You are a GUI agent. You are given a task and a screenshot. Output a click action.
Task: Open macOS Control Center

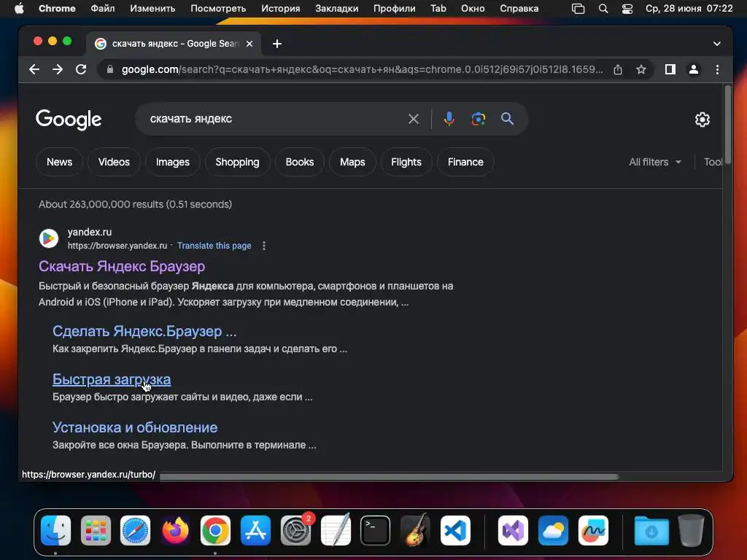627,9
